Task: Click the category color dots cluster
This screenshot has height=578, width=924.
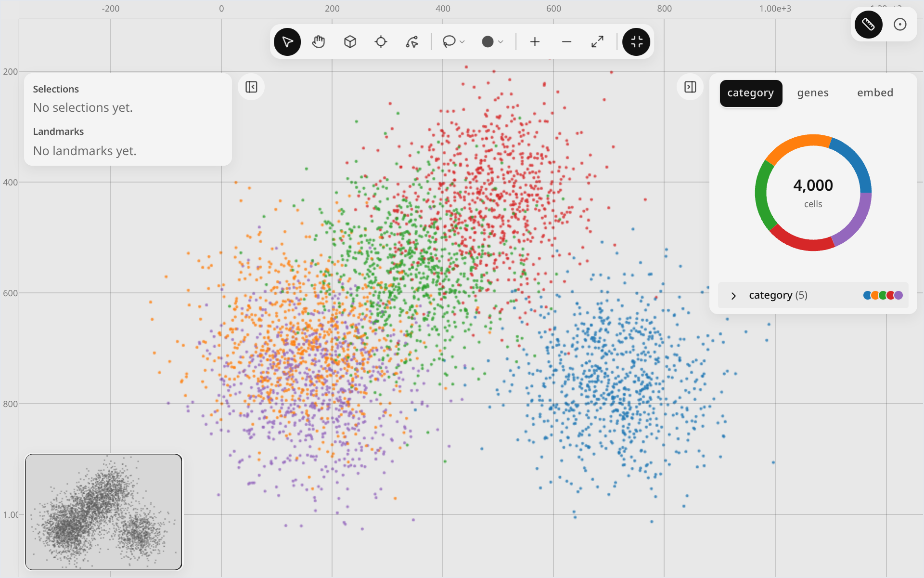Action: point(883,295)
